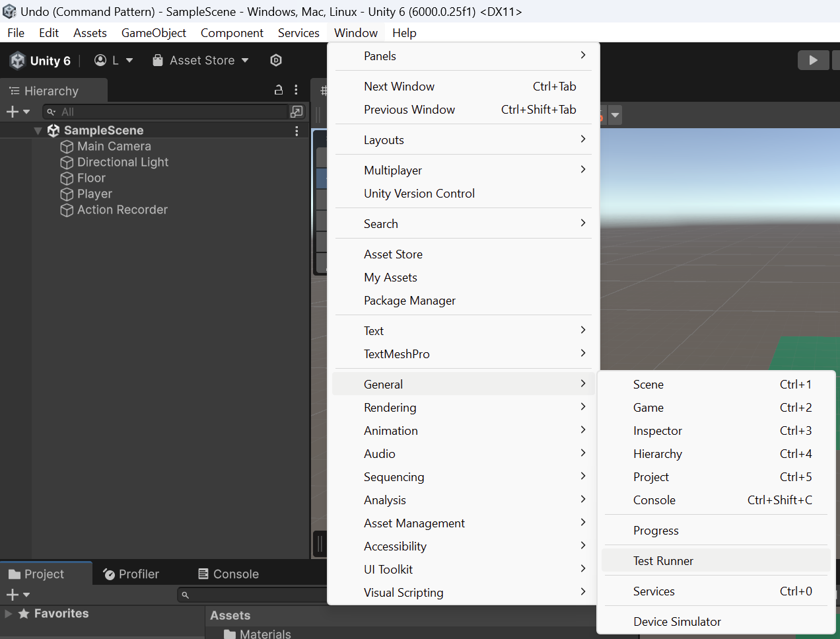Screen dimensions: 840x639
Task: Expand Visual Scripting submenu
Action: (464, 593)
